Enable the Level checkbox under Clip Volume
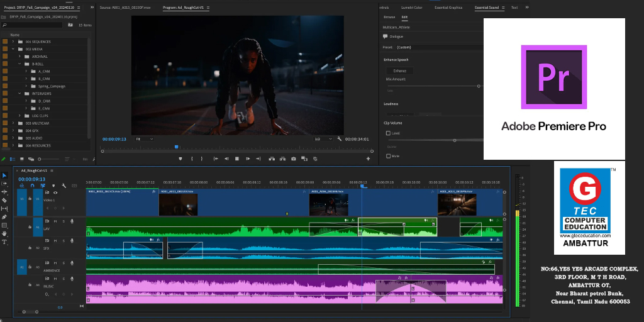644x322 pixels. [388, 133]
